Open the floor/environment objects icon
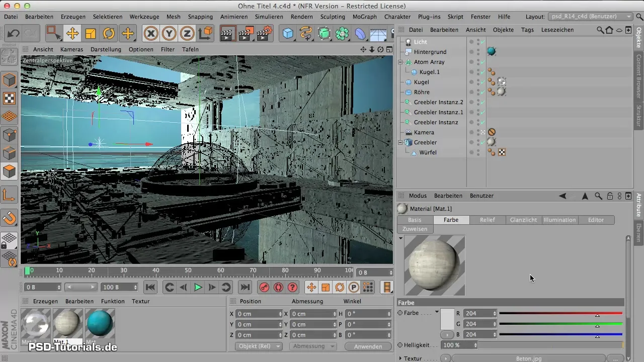 point(378,34)
